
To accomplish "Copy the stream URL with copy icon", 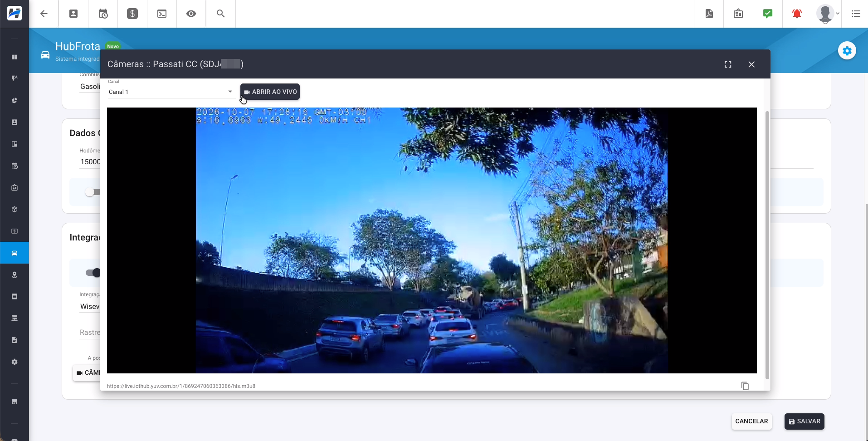I will point(745,386).
